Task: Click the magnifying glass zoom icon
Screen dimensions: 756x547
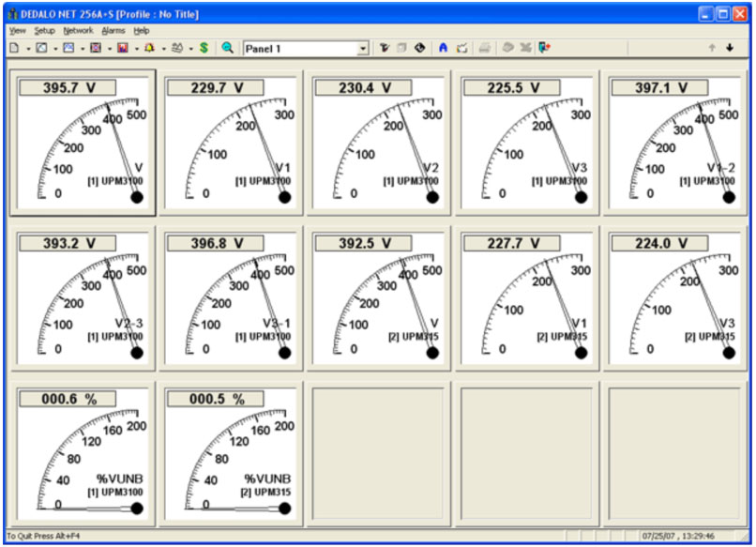Action: (227, 48)
